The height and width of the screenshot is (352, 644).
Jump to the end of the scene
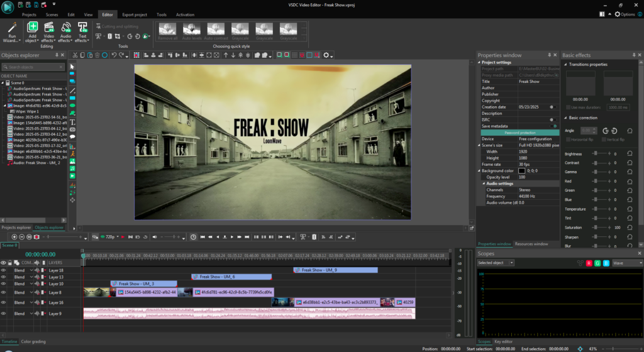(247, 237)
